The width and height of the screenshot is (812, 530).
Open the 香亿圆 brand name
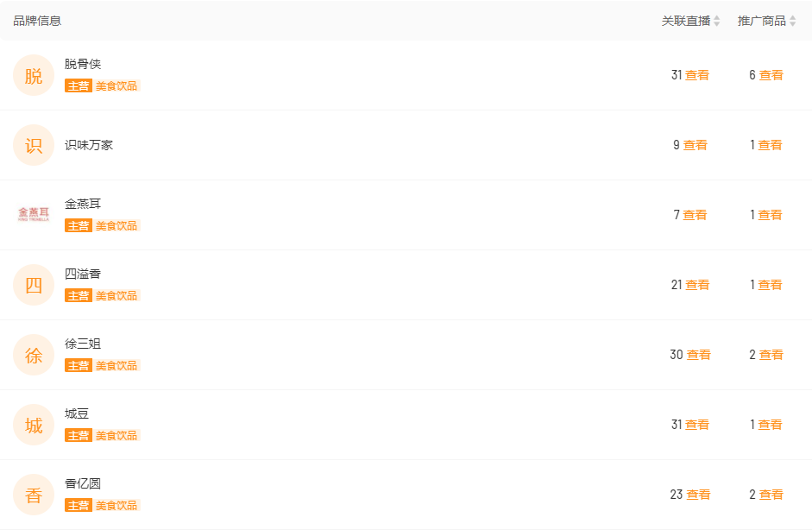pos(83,483)
